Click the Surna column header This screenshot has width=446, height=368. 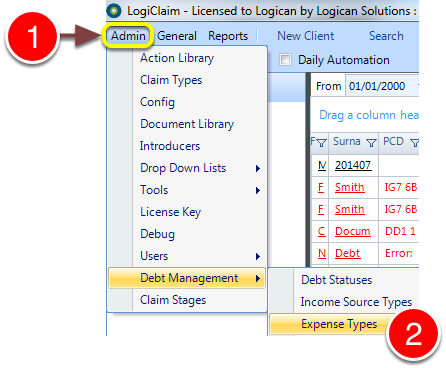click(x=347, y=142)
